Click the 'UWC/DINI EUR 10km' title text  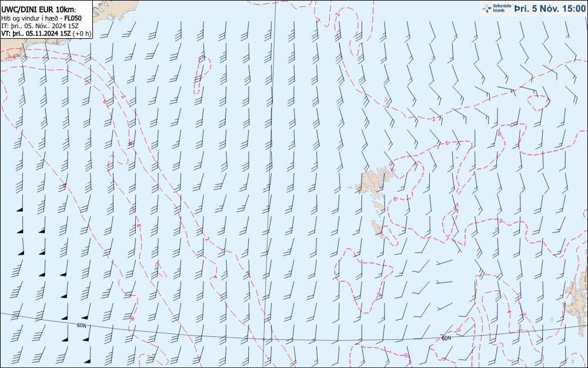tap(38, 10)
